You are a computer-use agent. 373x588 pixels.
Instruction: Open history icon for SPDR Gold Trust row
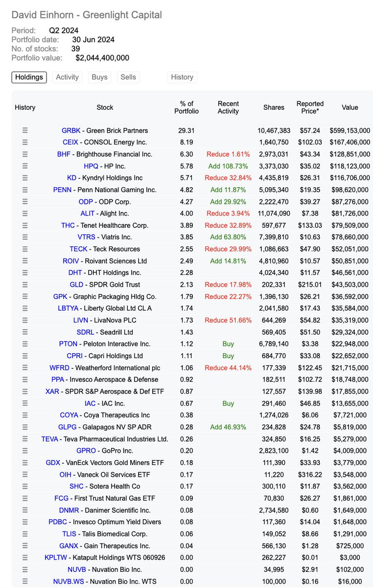[25, 285]
